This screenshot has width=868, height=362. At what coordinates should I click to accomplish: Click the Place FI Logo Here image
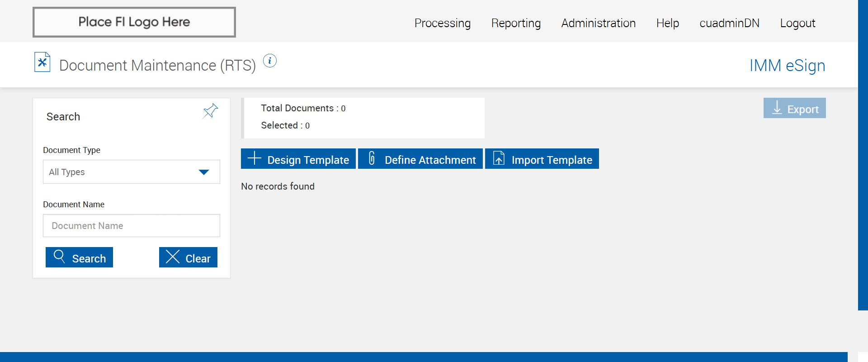click(x=134, y=22)
